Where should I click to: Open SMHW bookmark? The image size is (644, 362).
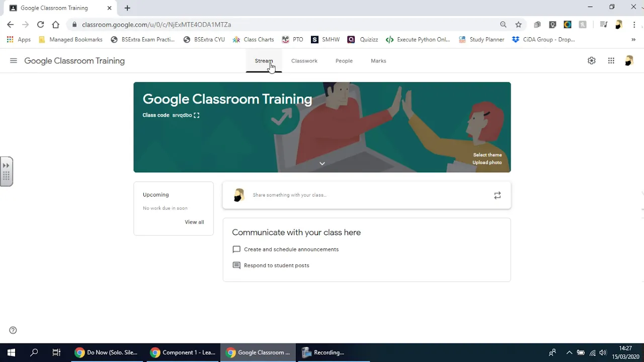tap(325, 40)
